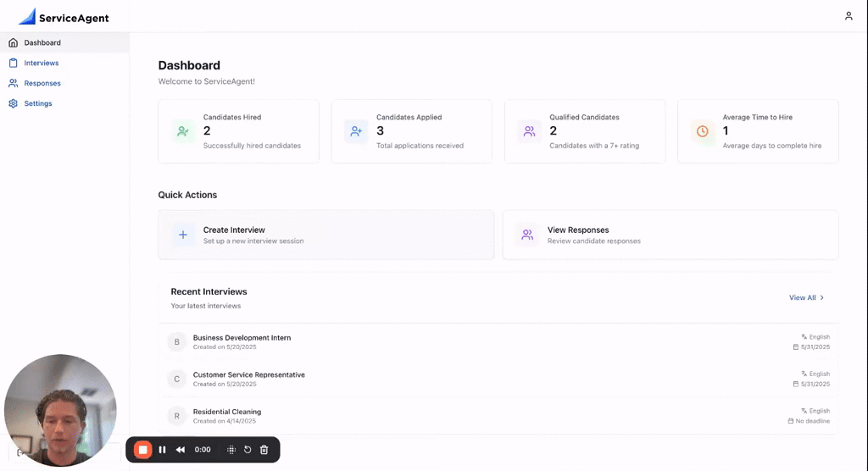
Task: Click the Settings gear icon
Action: pos(14,103)
